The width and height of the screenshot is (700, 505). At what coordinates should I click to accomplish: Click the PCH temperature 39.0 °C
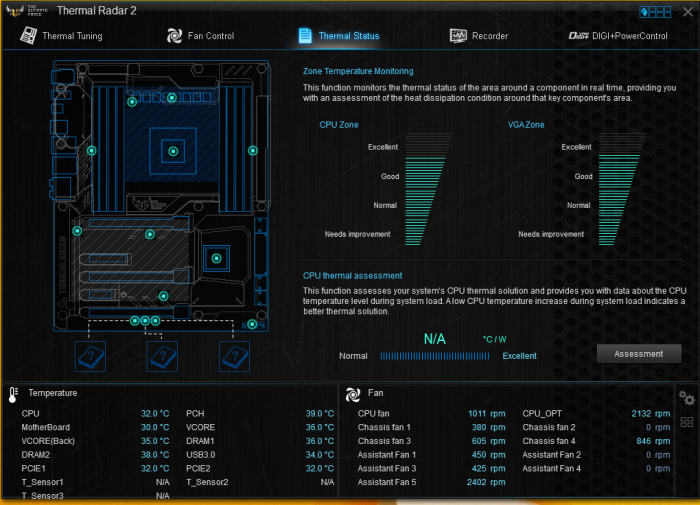pos(320,413)
